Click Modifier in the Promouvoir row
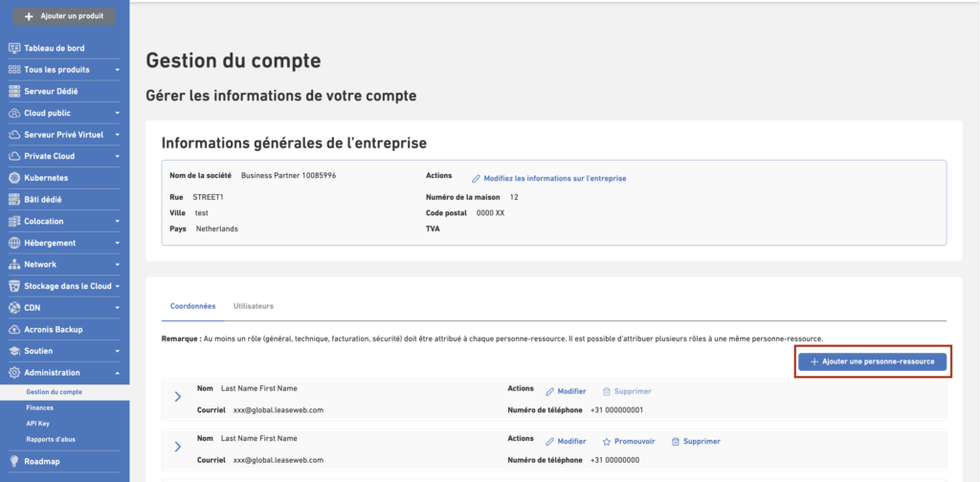980x482 pixels. 572,442
